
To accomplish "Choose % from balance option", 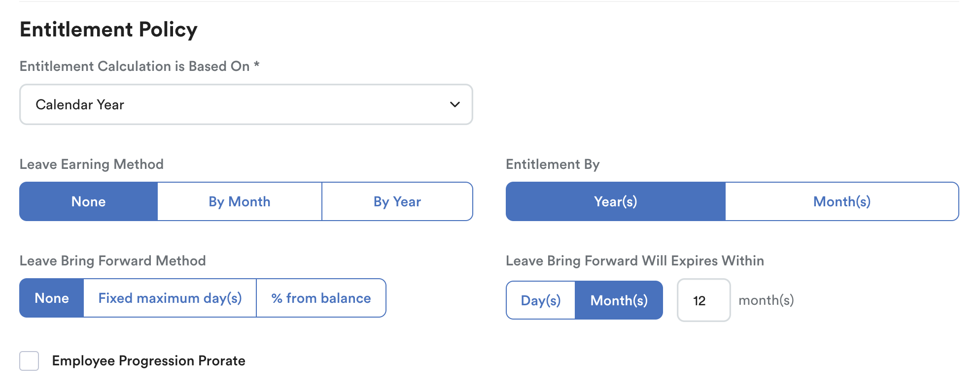I will [x=321, y=298].
